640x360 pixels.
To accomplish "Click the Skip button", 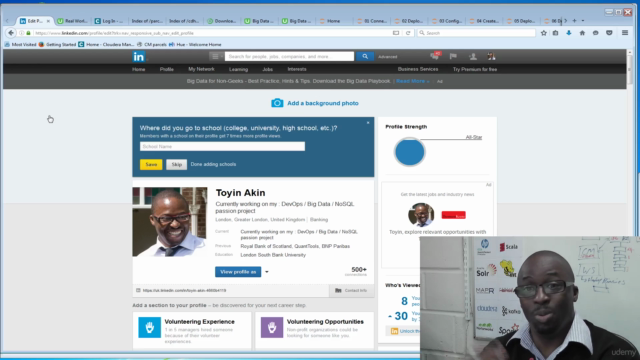I will (176, 164).
